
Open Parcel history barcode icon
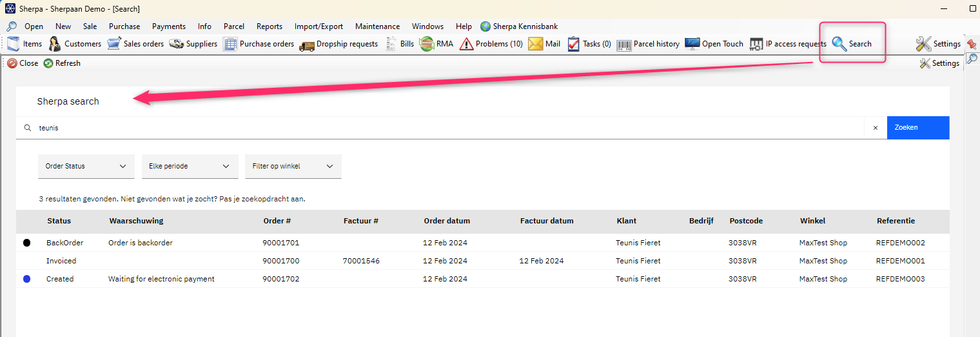point(648,44)
